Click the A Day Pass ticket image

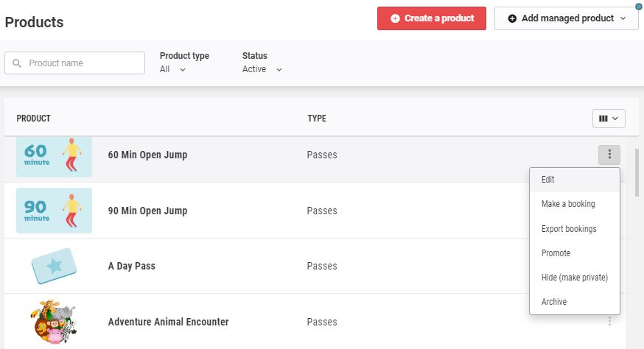[x=55, y=266]
